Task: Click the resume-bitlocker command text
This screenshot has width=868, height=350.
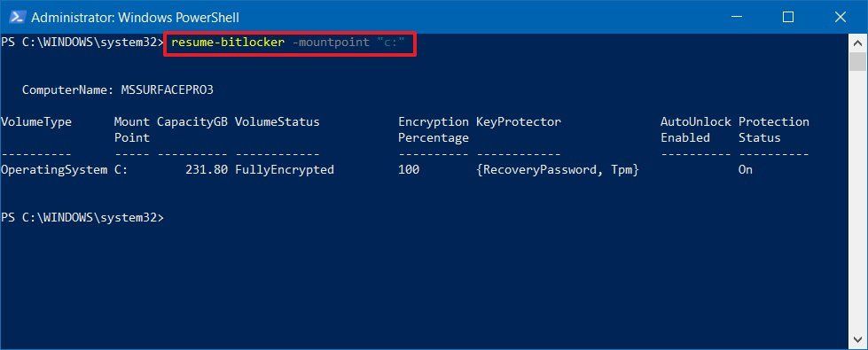Action: [x=227, y=42]
